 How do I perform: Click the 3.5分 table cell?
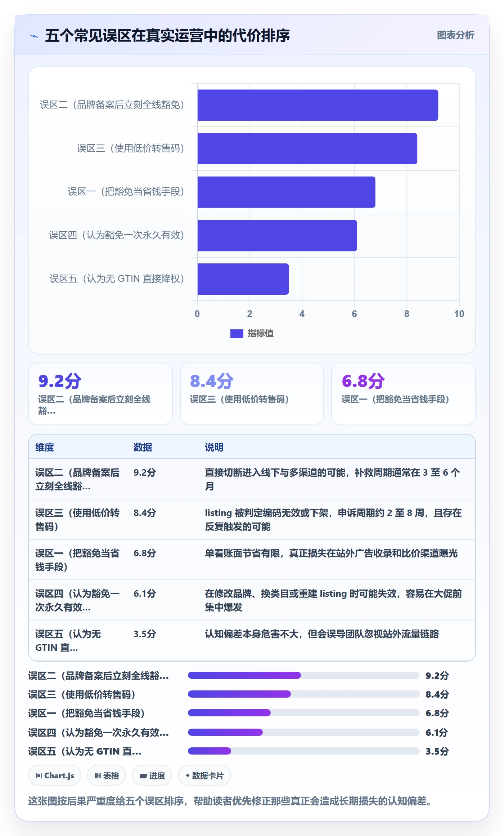145,634
